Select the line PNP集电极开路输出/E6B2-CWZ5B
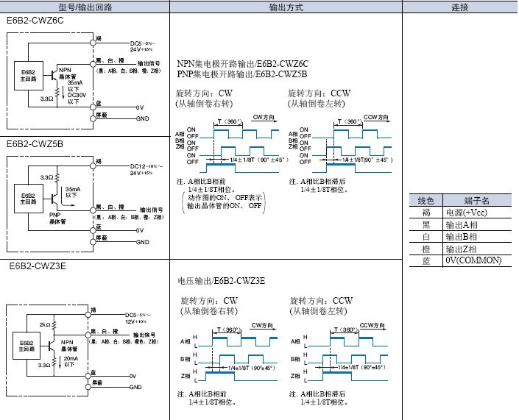 [x=242, y=74]
